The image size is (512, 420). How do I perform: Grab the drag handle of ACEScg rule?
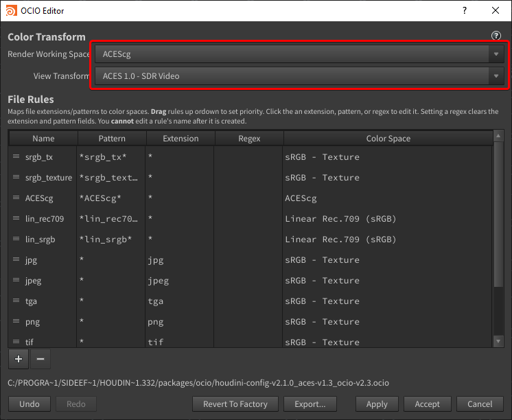[x=16, y=198]
